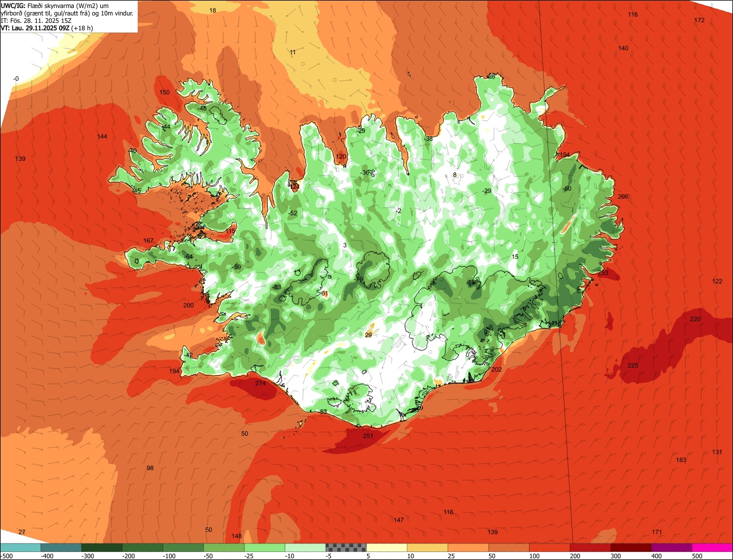Click the value 202 off the southeast coast

coord(496,369)
